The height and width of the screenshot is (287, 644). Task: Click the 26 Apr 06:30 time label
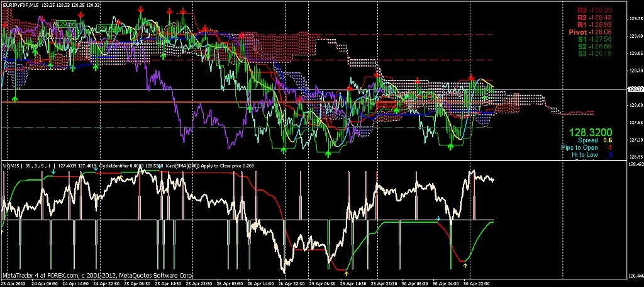[231, 284]
